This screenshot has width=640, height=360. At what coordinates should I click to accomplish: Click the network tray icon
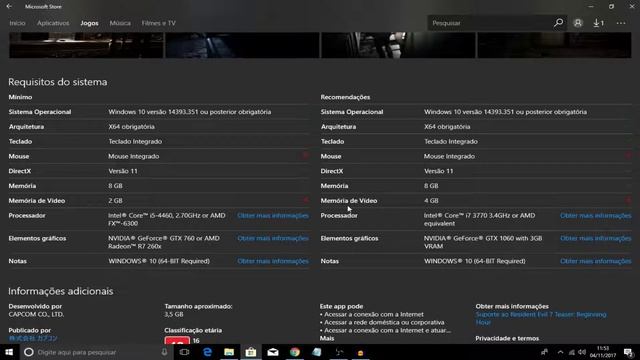click(572, 352)
